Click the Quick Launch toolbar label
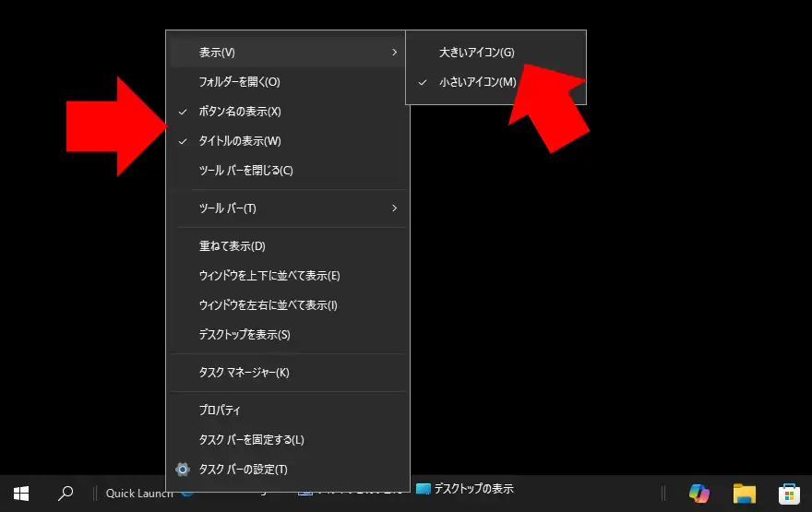The height and width of the screenshot is (512, 812). [138, 493]
